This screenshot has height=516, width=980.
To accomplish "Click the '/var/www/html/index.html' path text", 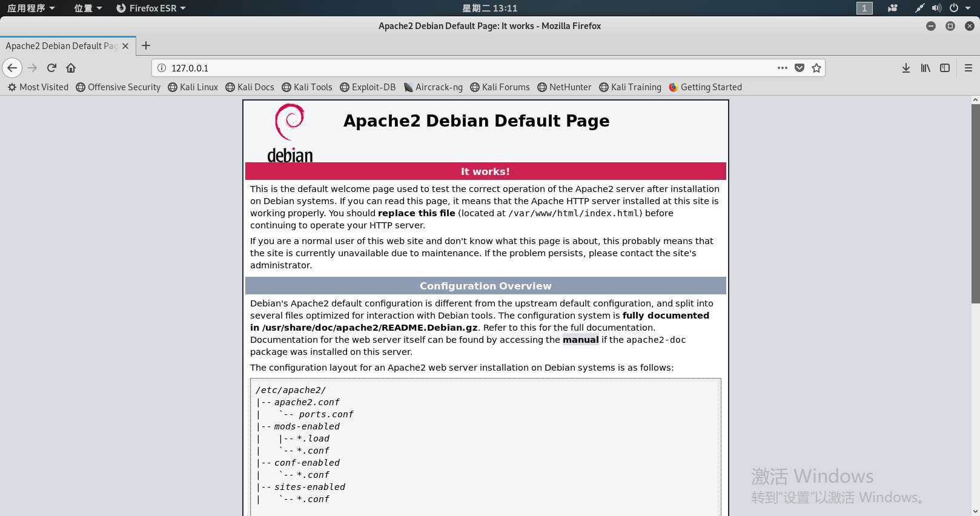I will (x=575, y=213).
